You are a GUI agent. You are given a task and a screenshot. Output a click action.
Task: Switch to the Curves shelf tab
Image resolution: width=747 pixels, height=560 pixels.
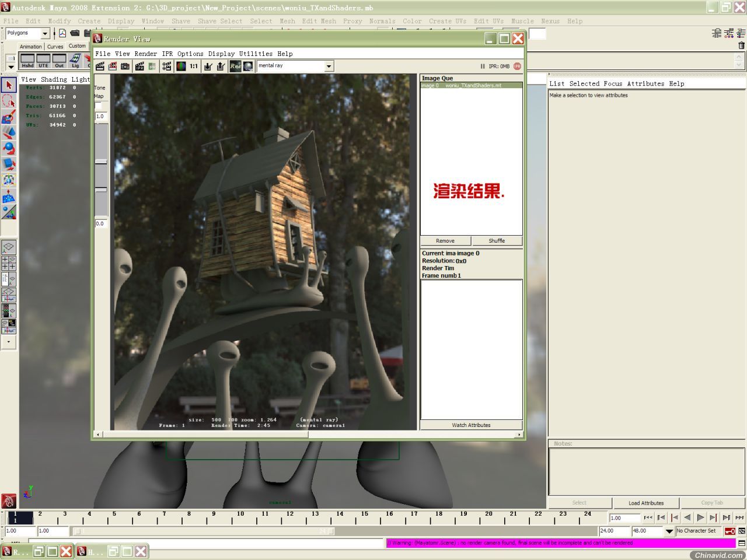click(55, 47)
